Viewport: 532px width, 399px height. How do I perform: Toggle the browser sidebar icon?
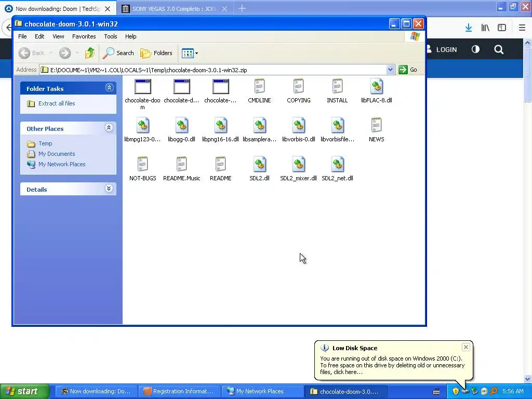click(502, 28)
